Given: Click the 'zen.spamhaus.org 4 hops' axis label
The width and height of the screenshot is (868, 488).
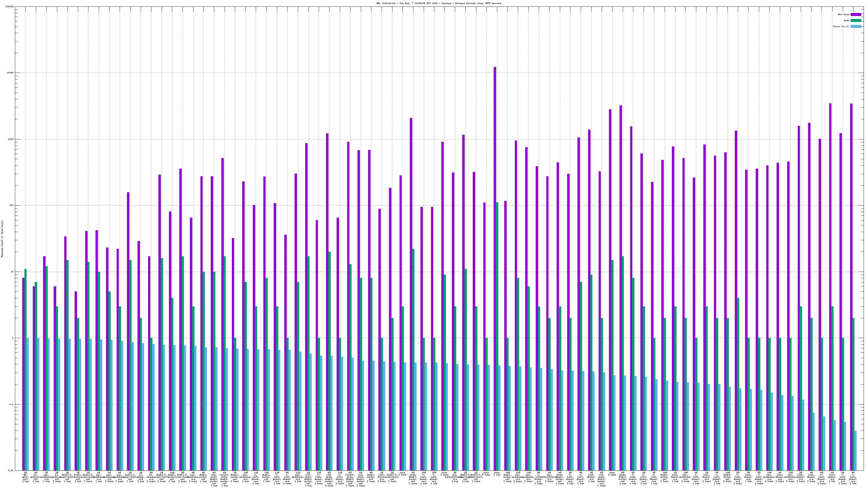Looking at the screenshot, I should [790, 477].
